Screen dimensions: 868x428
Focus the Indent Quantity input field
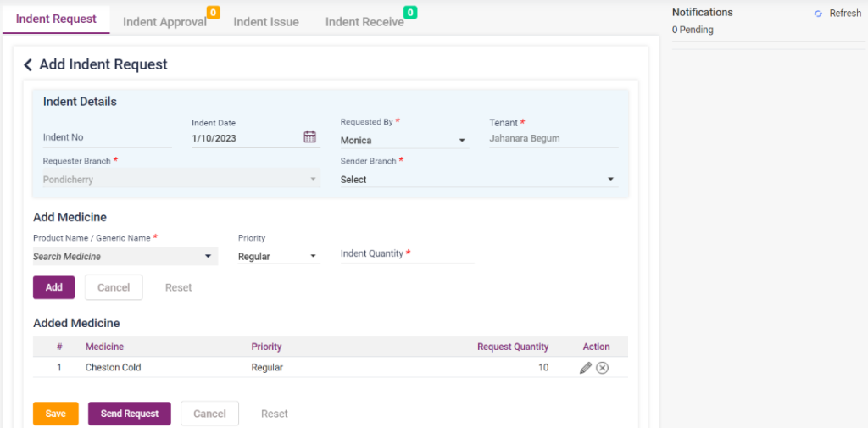[407, 254]
